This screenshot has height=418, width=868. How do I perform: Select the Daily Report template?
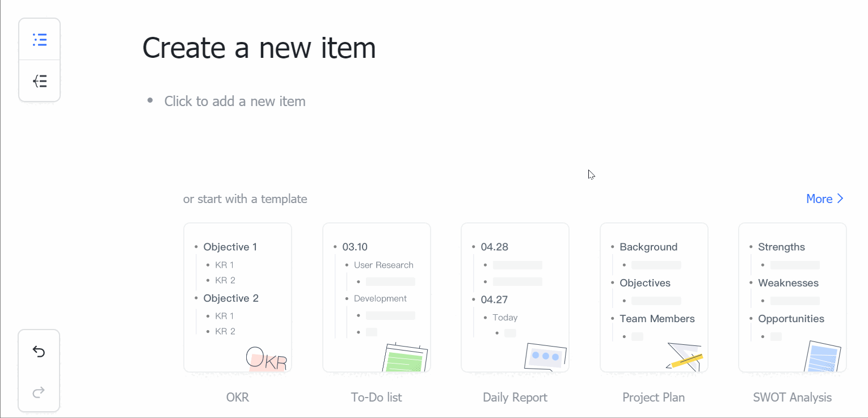click(x=515, y=298)
